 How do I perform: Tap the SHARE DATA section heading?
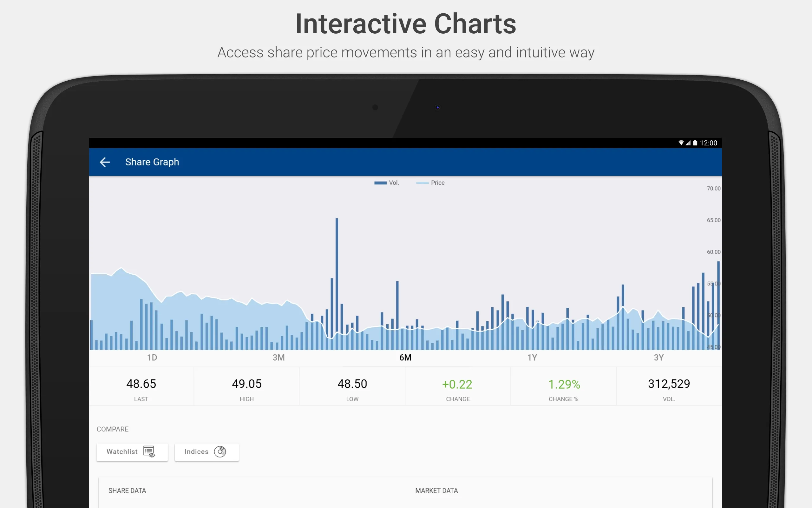[127, 491]
